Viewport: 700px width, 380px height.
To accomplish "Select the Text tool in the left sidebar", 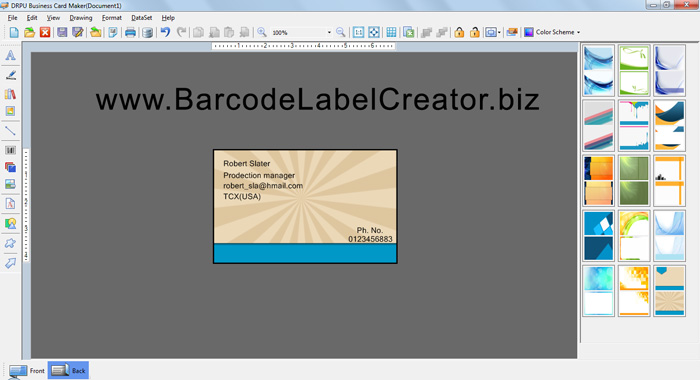I will pos(11,56).
